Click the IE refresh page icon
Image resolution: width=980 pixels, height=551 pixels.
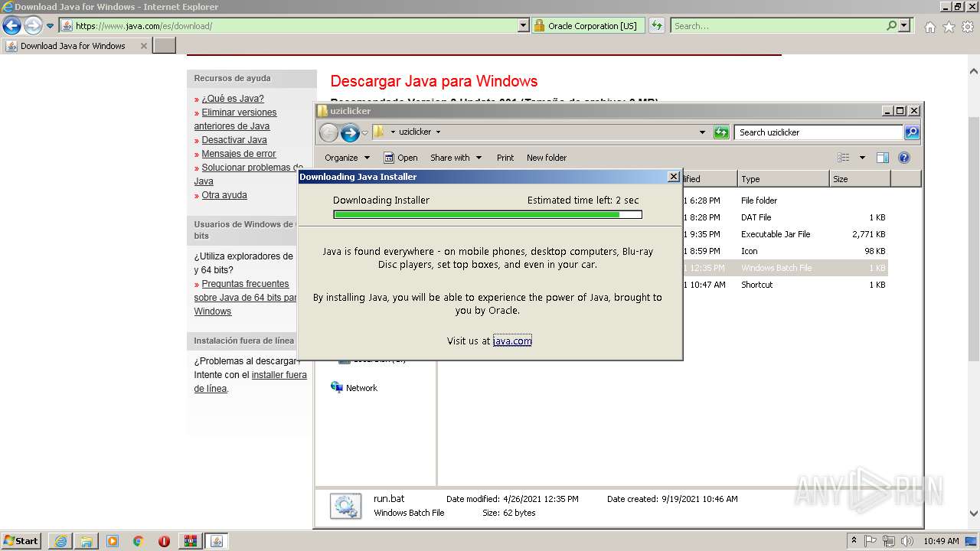pos(657,26)
